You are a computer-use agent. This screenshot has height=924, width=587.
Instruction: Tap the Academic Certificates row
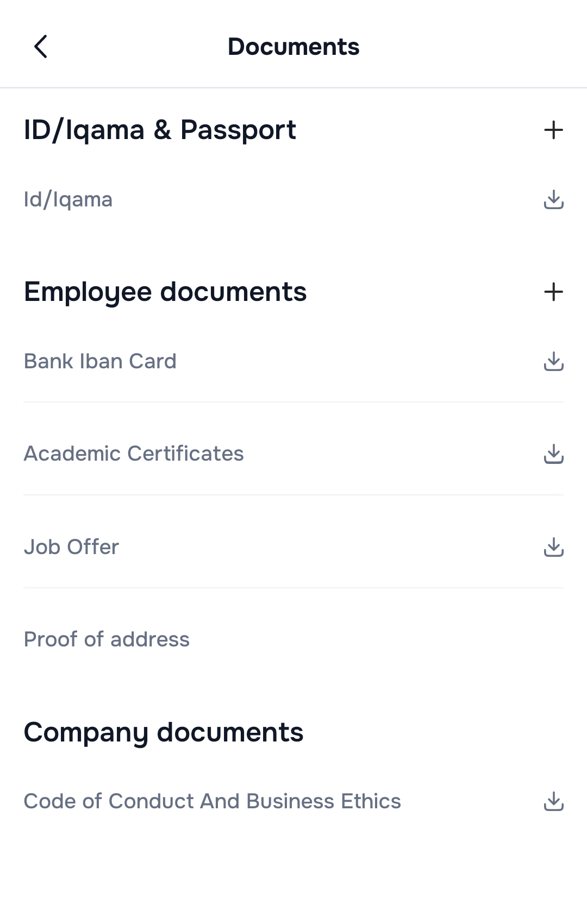(134, 454)
